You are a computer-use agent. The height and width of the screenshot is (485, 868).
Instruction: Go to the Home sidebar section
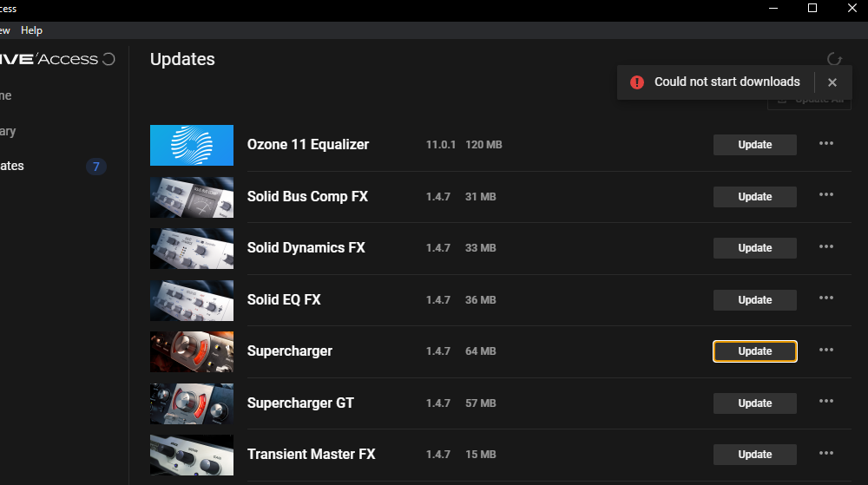coord(5,95)
